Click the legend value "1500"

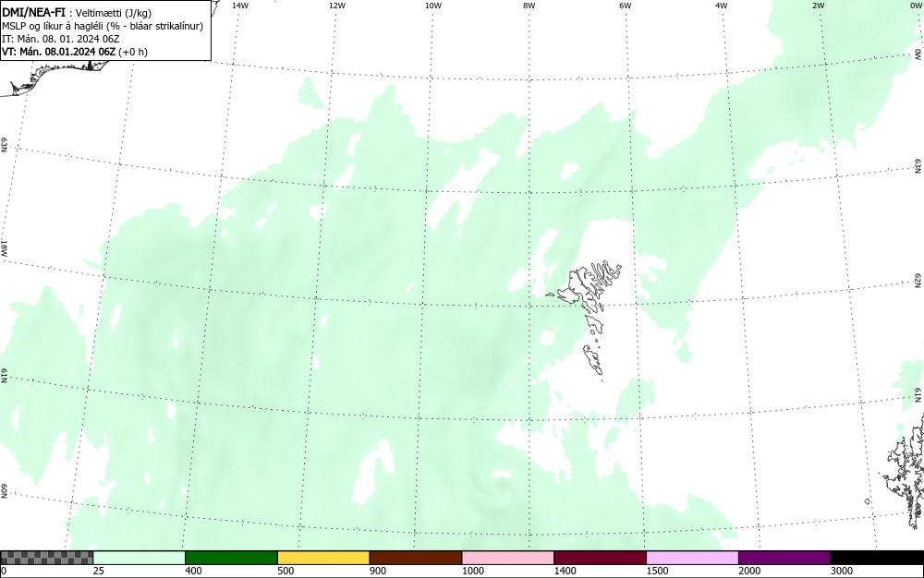657,571
